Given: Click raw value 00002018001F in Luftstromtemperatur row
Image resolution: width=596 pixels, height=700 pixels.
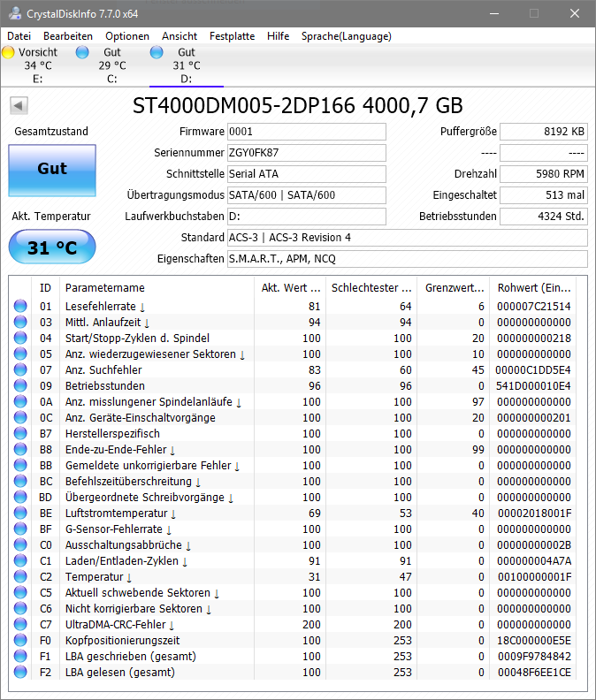Looking at the screenshot, I should point(534,514).
